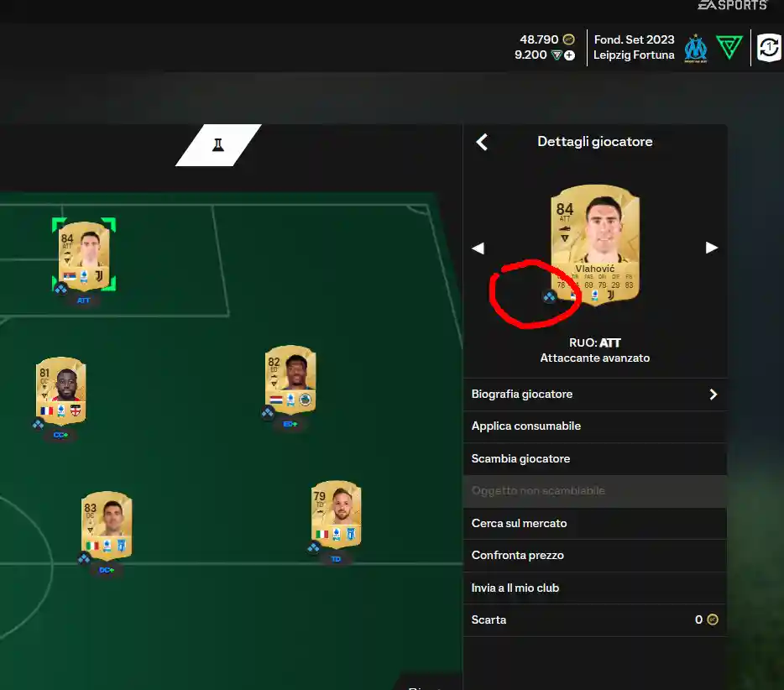
Task: Select the 84 ATT Vlahović pitch card
Action: 84,255
